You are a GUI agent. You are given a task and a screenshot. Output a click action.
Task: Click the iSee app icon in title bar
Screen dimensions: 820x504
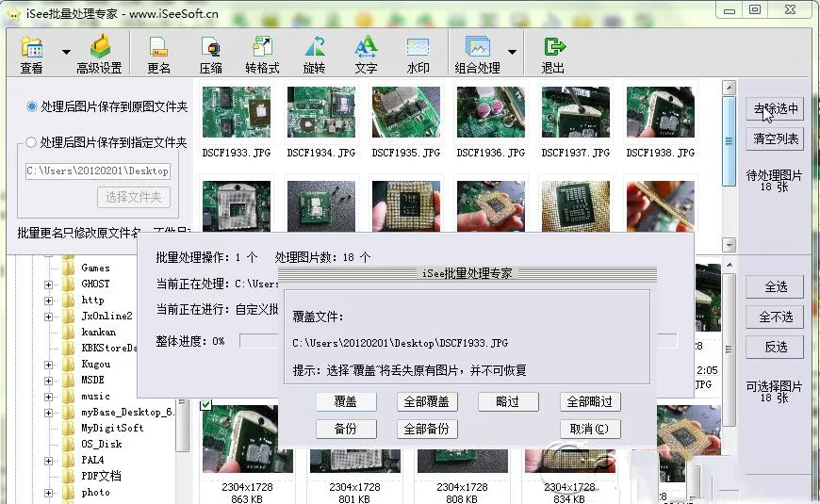[12, 13]
